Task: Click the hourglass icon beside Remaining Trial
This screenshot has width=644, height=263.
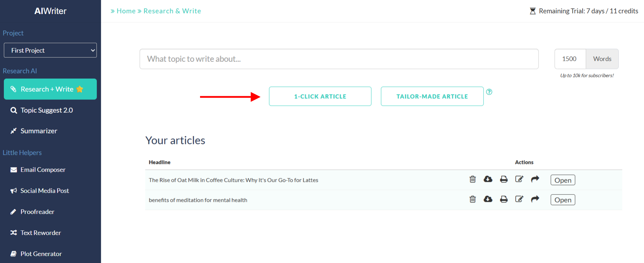Action: [533, 11]
